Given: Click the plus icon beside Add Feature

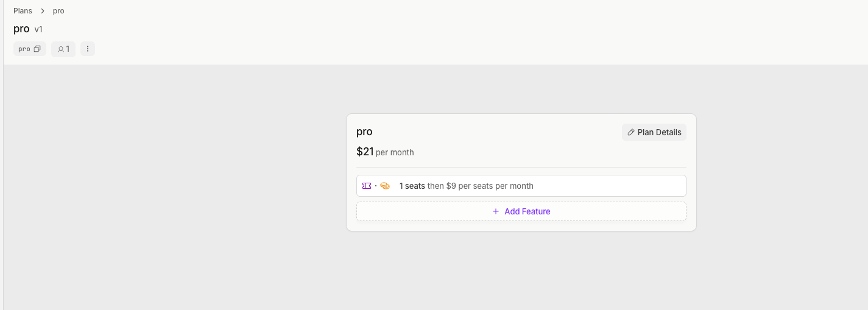Looking at the screenshot, I should [x=496, y=211].
